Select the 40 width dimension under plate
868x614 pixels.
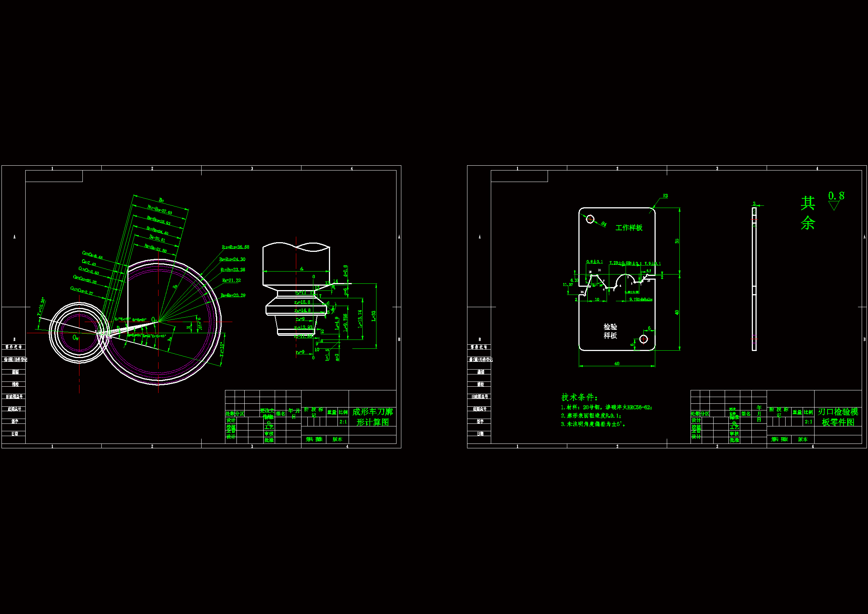pyautogui.click(x=617, y=364)
